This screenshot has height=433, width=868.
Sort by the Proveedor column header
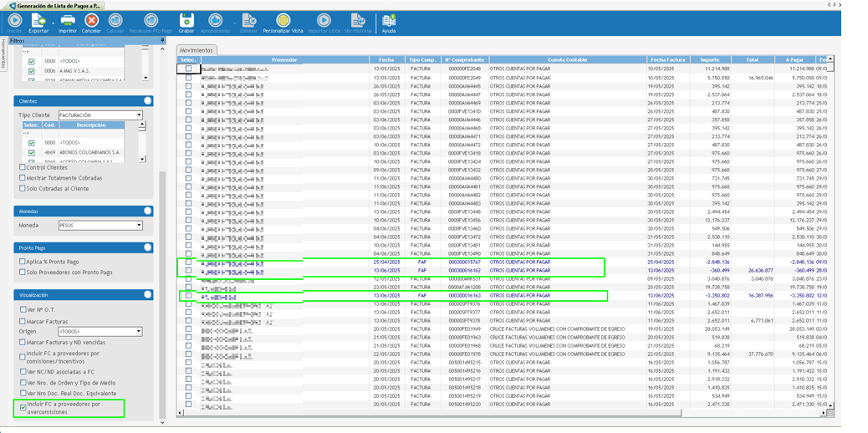(283, 60)
